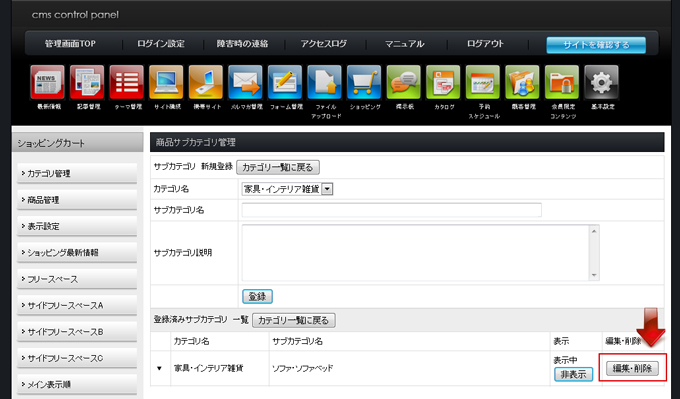Screen dimensions: 680x399
Task: Open the 記事管理 article management icon
Action: click(x=87, y=82)
